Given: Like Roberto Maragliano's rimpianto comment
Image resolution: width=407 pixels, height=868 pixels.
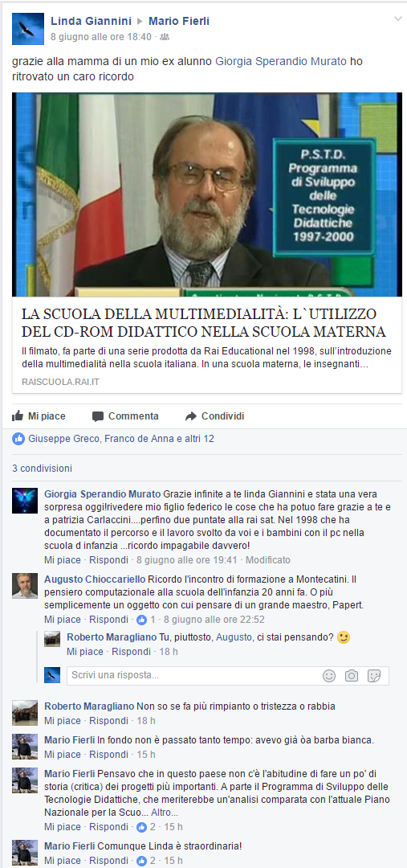Looking at the screenshot, I should [x=63, y=721].
